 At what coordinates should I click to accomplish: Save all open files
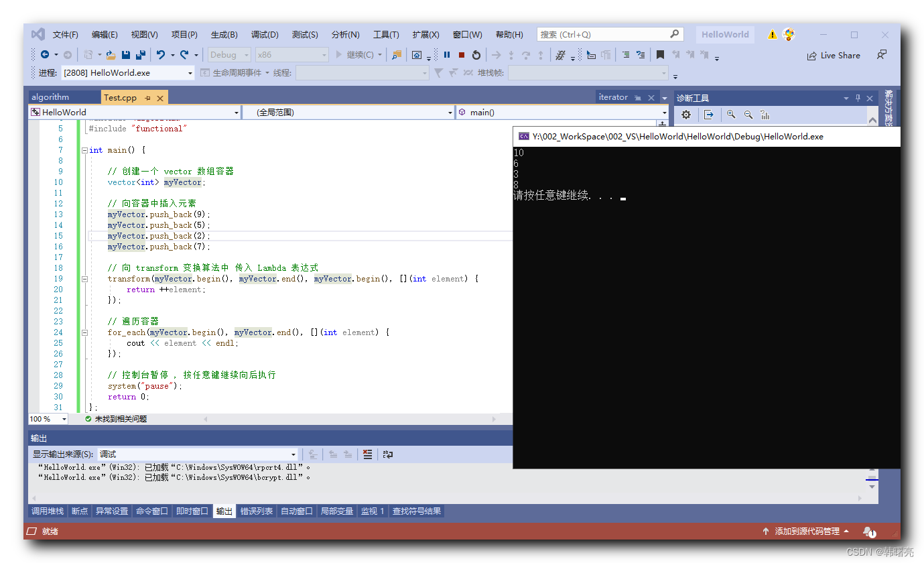click(x=139, y=55)
